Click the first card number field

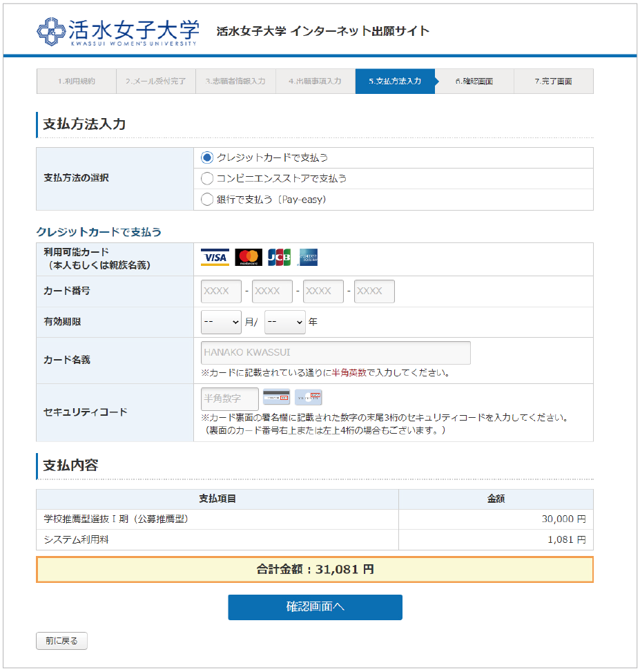point(221,291)
